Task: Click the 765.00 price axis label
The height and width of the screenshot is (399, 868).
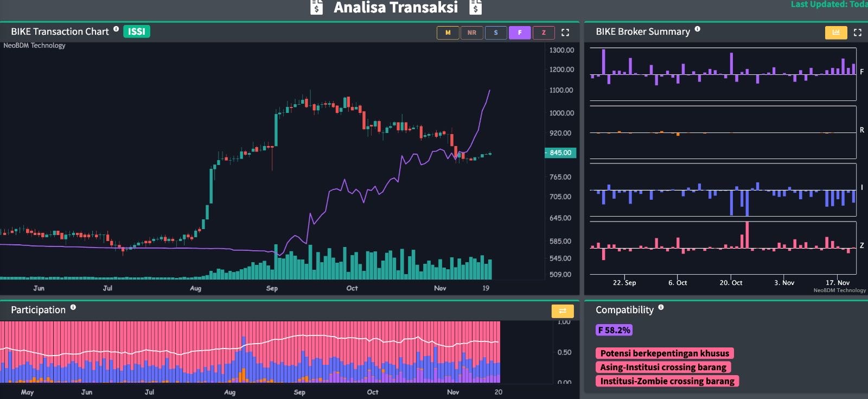Action: tap(560, 177)
